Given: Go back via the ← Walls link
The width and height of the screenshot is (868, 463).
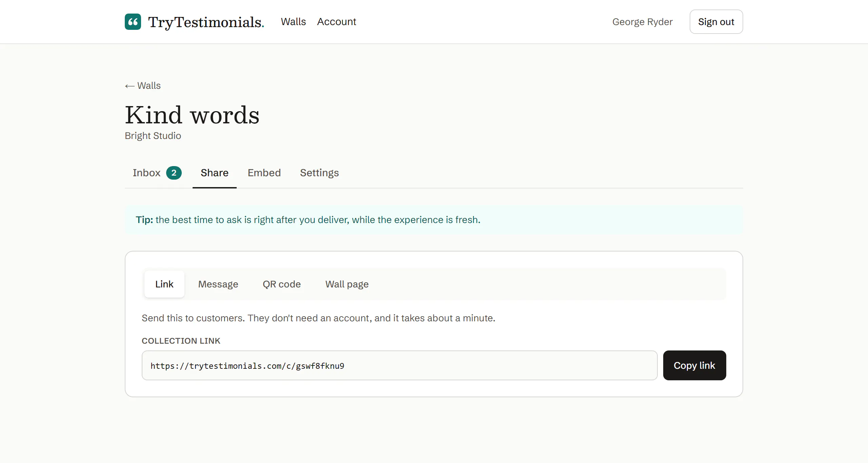Looking at the screenshot, I should click(x=143, y=86).
